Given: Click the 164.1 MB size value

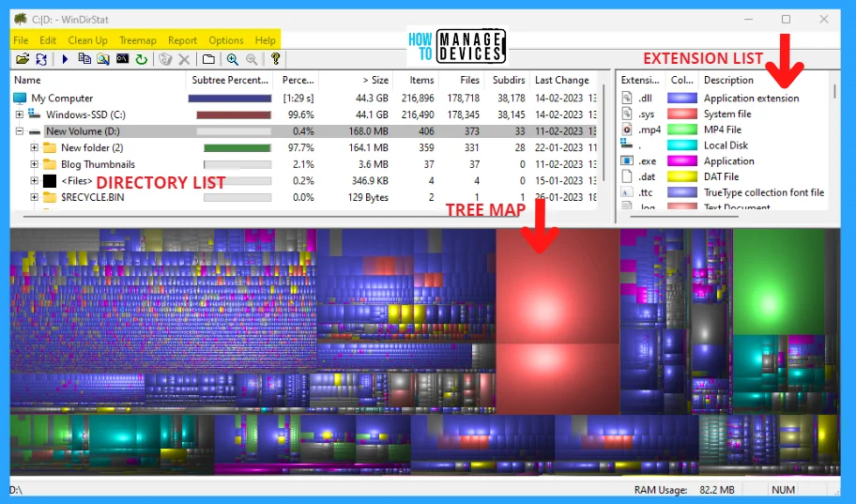Looking at the screenshot, I should 369,147.
